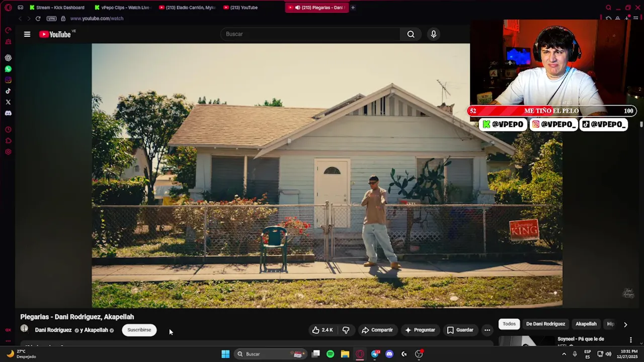Image resolution: width=644 pixels, height=362 pixels.
Task: Select the Todos filter chip
Action: click(509, 324)
